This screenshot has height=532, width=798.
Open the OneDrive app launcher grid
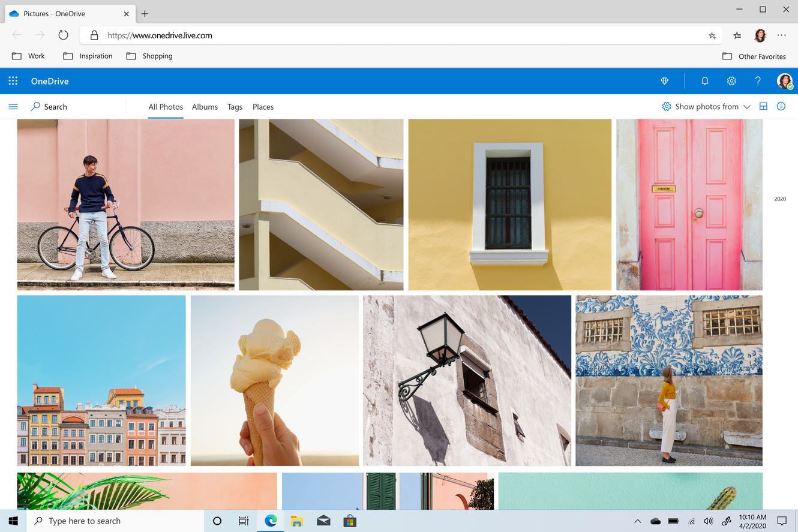[13, 81]
